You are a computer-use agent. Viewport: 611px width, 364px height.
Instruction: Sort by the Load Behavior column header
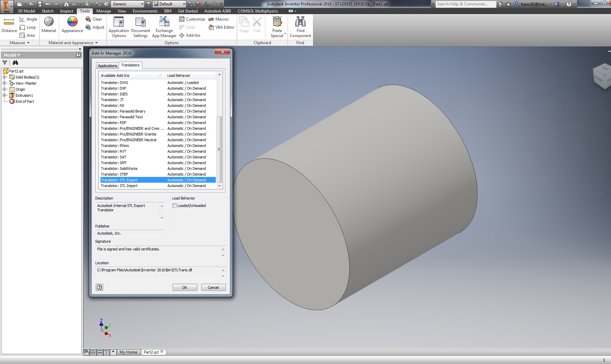(191, 75)
